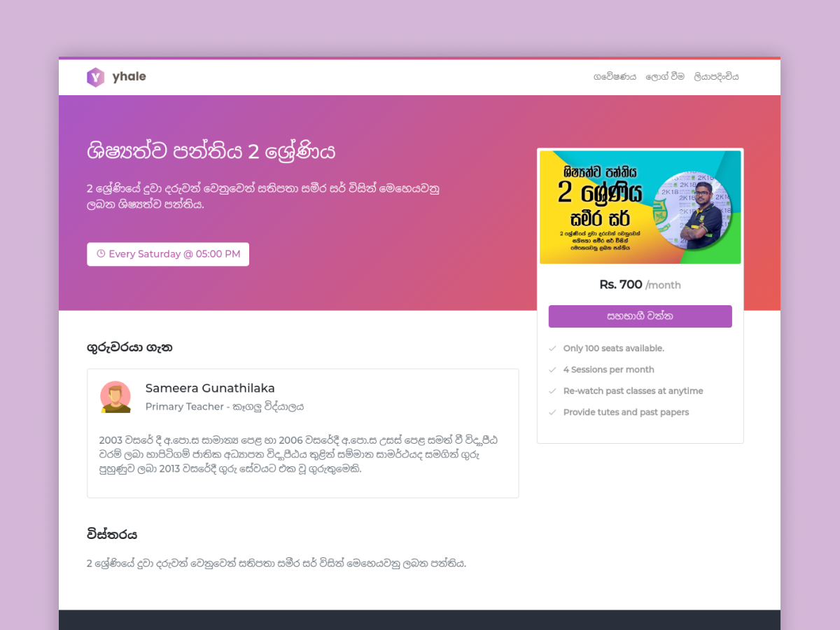Click checkmark beside Re-watch past classes at anytime
Viewport: 840px width, 630px height.
point(552,391)
